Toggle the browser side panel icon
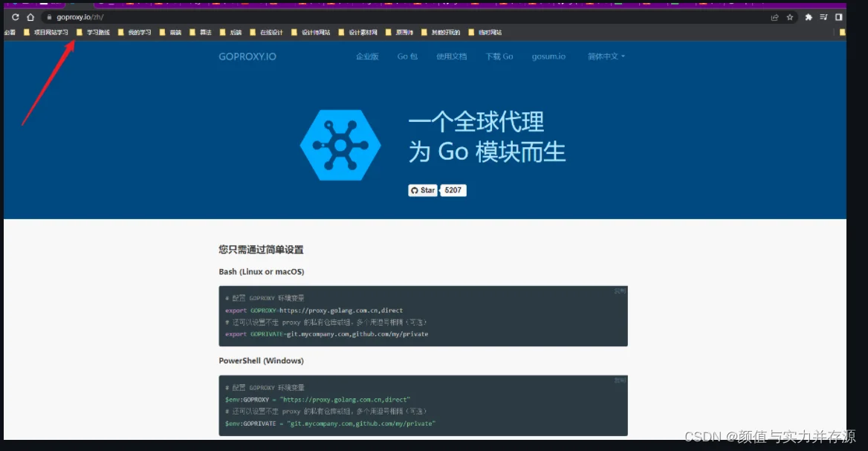 pyautogui.click(x=839, y=17)
